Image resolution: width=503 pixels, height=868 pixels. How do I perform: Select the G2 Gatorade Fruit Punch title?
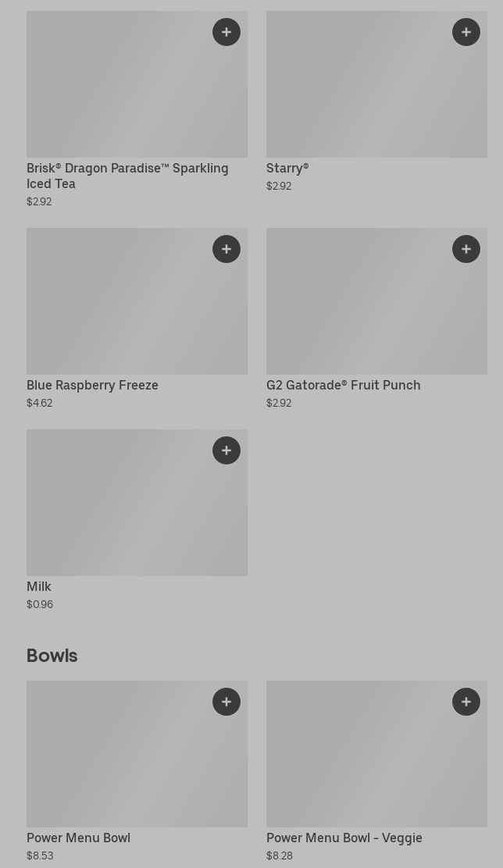343,385
